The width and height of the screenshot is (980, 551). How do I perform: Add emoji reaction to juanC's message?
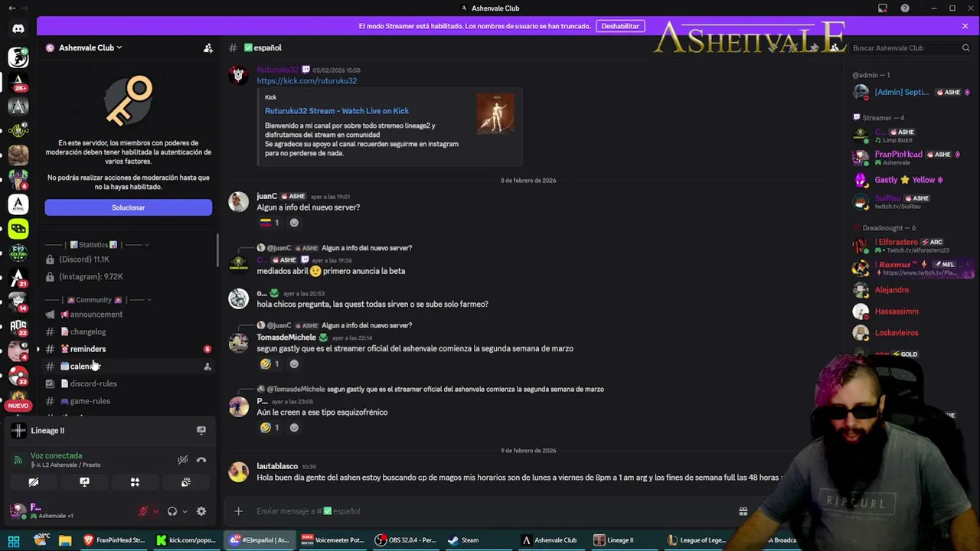tap(294, 223)
